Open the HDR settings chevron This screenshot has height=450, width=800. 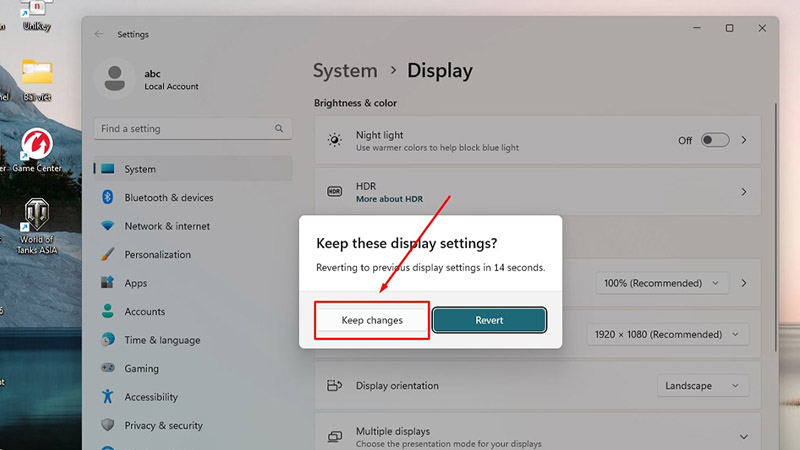click(743, 192)
